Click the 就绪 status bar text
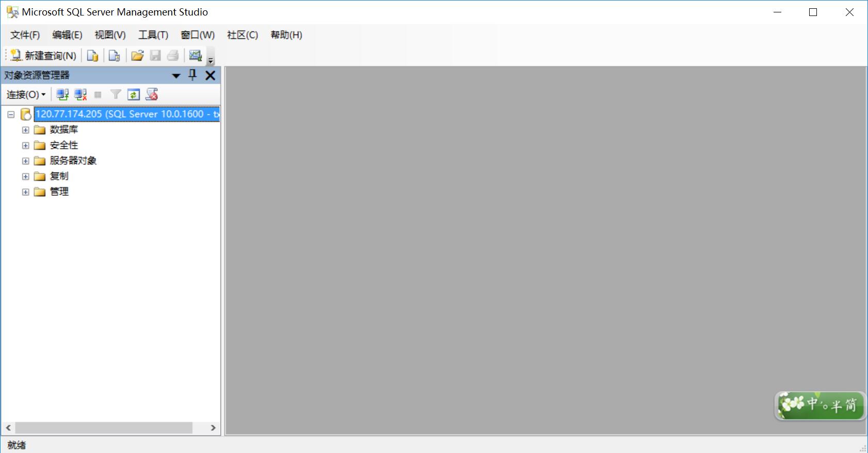The image size is (868, 453). [17, 445]
